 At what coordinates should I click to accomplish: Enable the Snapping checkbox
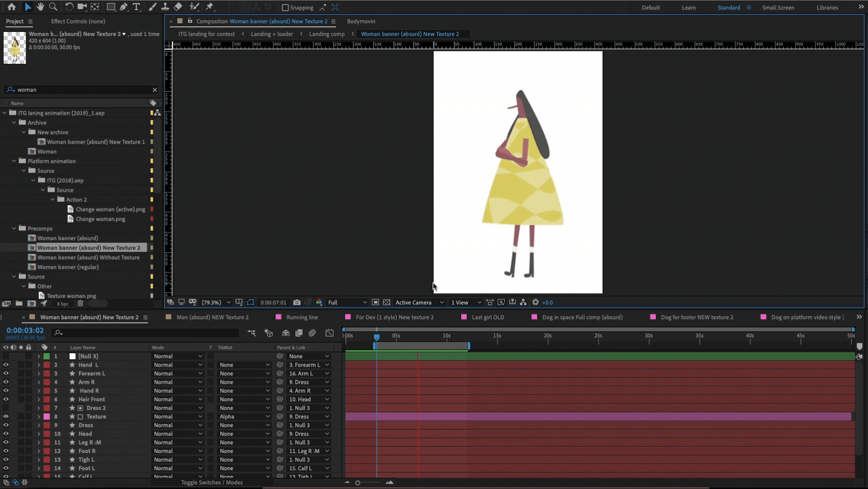285,8
